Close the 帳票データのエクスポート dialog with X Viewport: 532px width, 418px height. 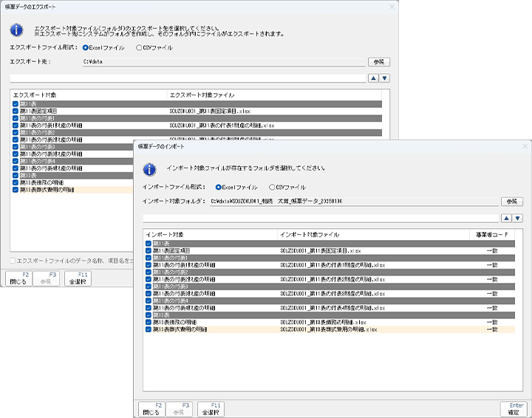pyautogui.click(x=392, y=7)
